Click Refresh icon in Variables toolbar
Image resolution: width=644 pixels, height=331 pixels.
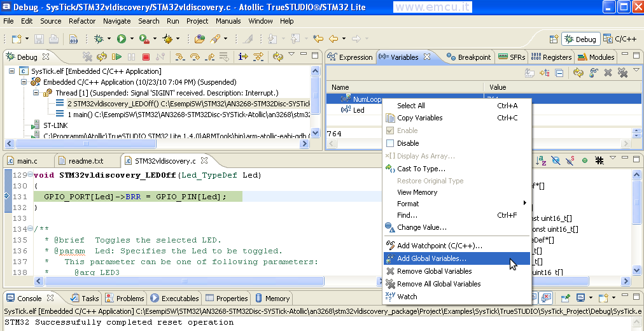(578, 73)
